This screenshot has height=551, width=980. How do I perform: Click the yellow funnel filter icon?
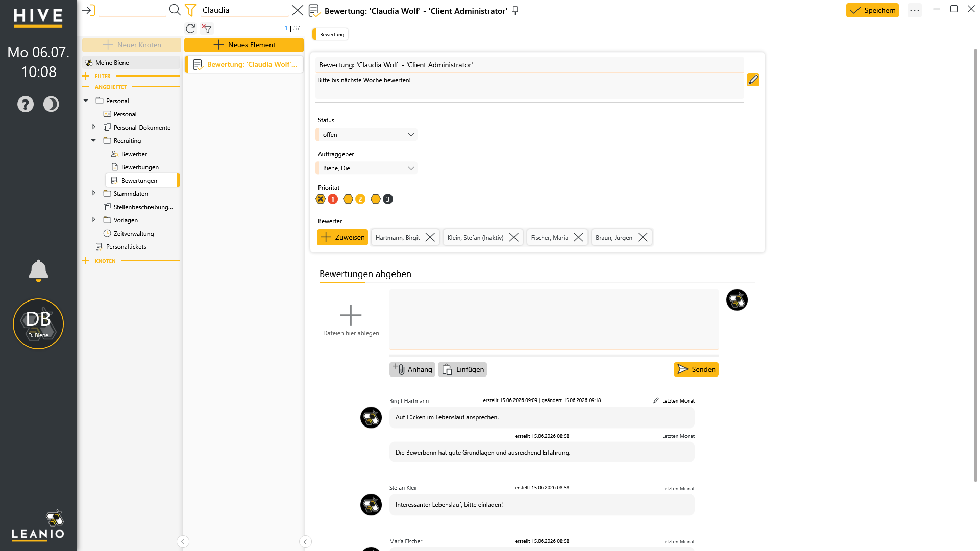tap(190, 10)
